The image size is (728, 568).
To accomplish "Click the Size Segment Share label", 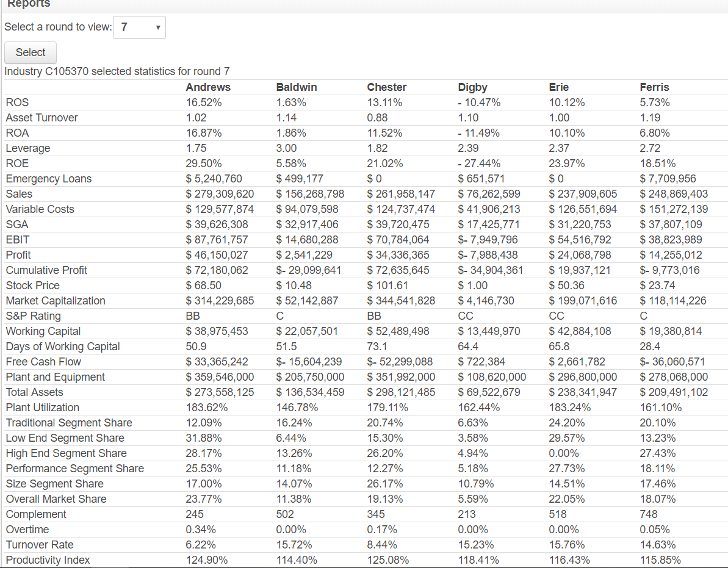I will 54,484.
